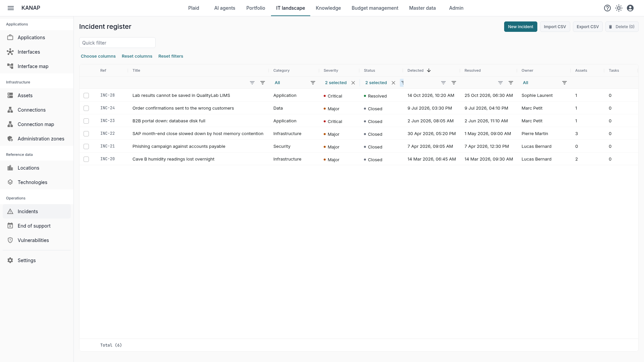Open the help icon
644x362 pixels.
pyautogui.click(x=607, y=8)
